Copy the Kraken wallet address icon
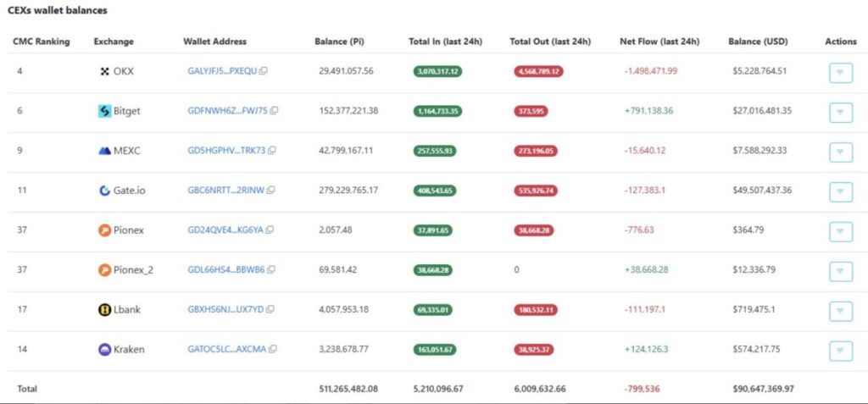 (273, 349)
